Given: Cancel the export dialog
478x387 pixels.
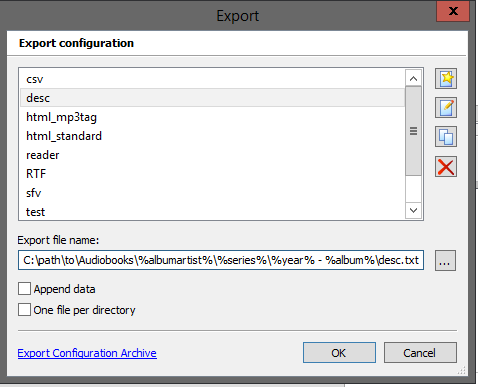Looking at the screenshot, I should pos(420,353).
